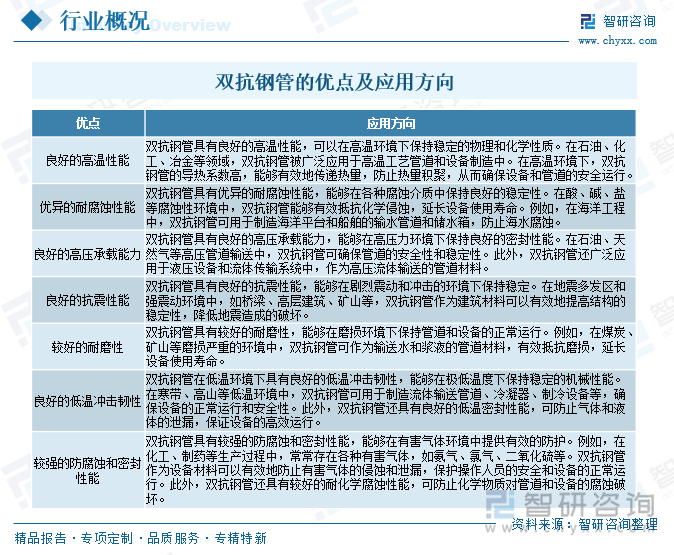Click the 行业概况 heading text
This screenshot has height=555, width=674.
104,20
